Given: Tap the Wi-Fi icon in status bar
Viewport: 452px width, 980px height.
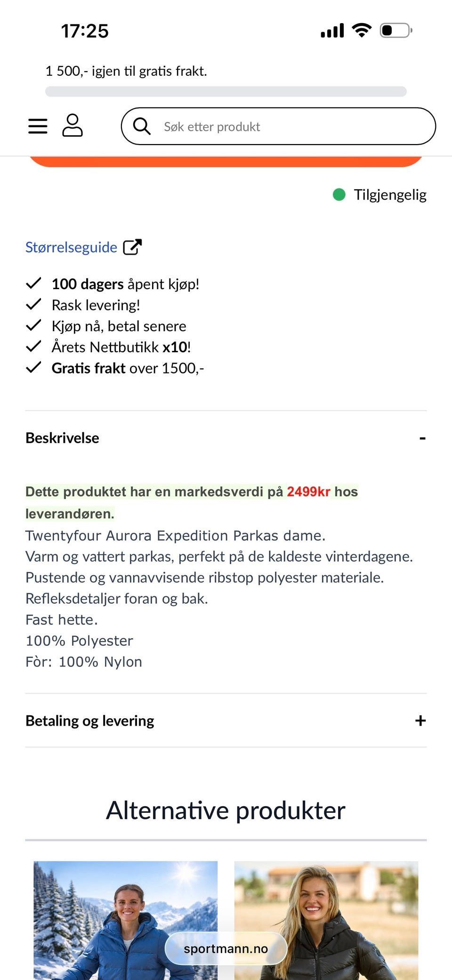Looking at the screenshot, I should 361,30.
